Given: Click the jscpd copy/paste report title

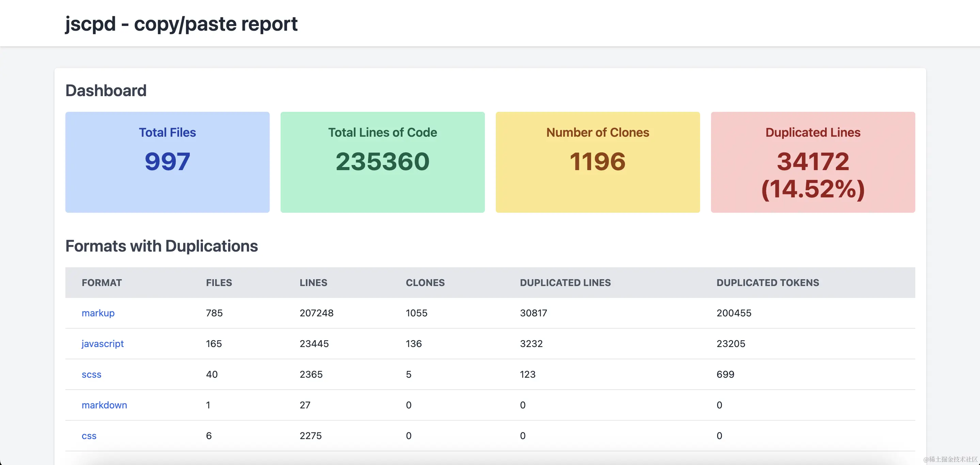Looking at the screenshot, I should pos(181,24).
